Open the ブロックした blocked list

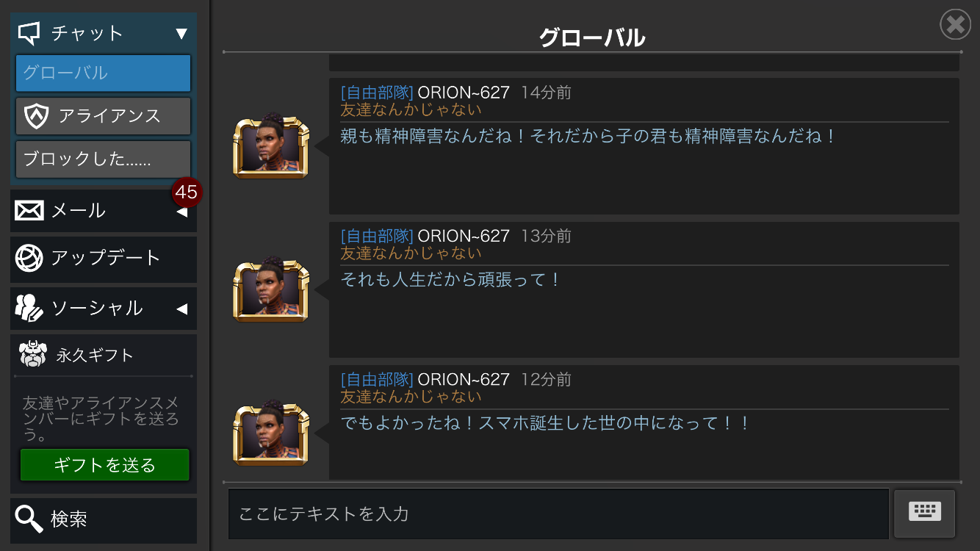click(x=104, y=159)
